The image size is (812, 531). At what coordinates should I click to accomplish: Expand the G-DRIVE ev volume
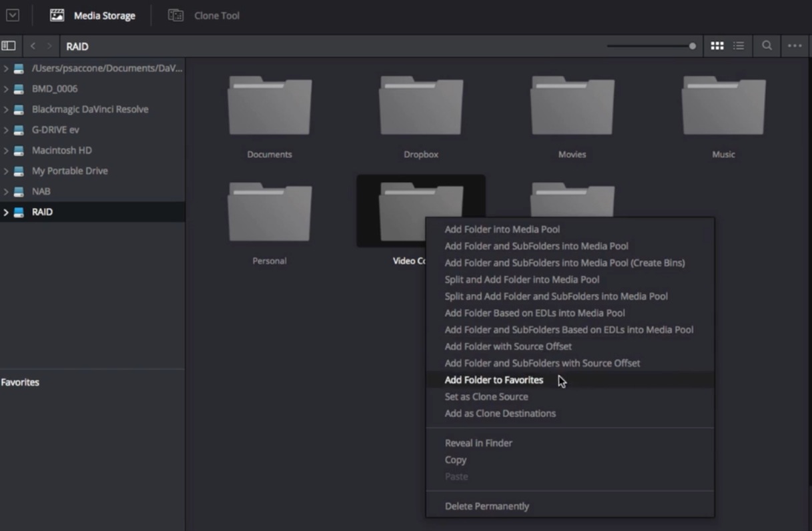pyautogui.click(x=6, y=130)
